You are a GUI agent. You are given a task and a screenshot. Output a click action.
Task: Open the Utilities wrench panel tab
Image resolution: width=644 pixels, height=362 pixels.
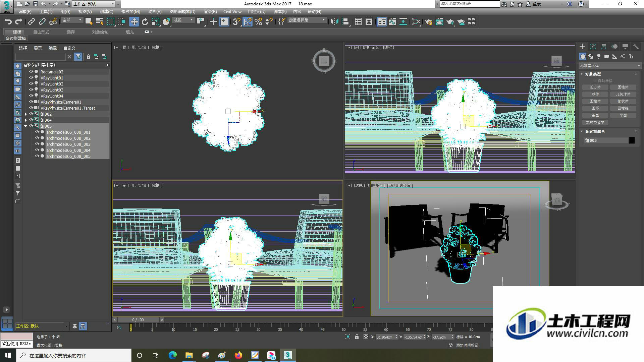636,47
